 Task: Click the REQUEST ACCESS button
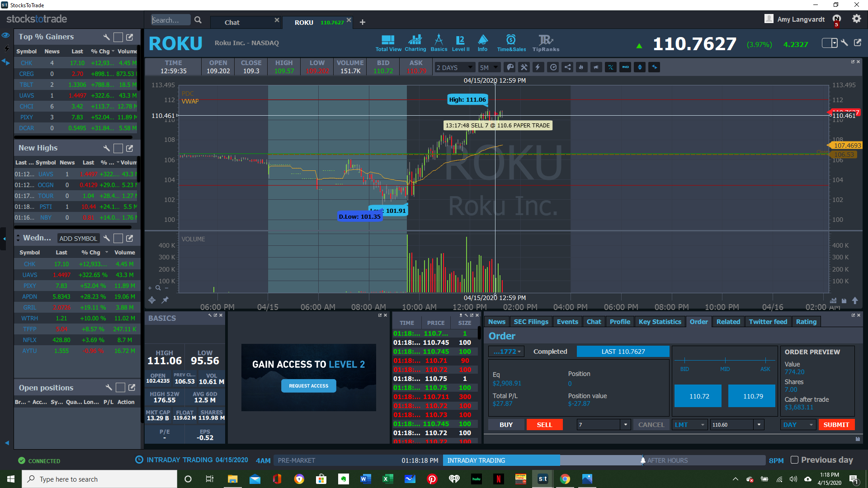pos(309,386)
